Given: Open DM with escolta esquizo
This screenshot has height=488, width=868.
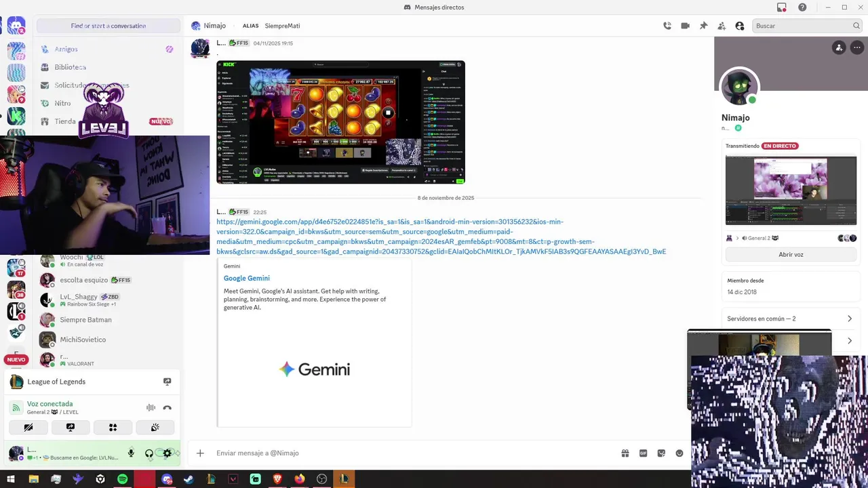Looking at the screenshot, I should tap(108, 280).
